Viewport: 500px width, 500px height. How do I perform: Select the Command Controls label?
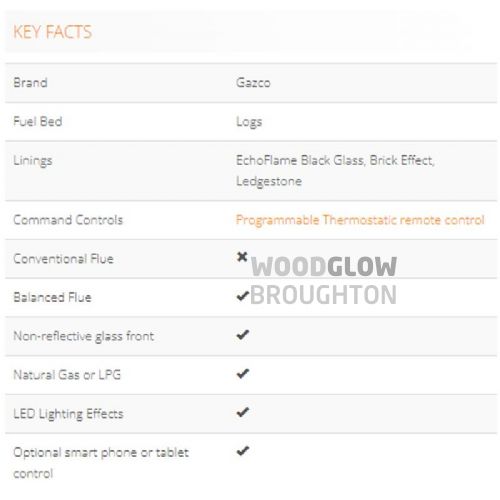(68, 220)
